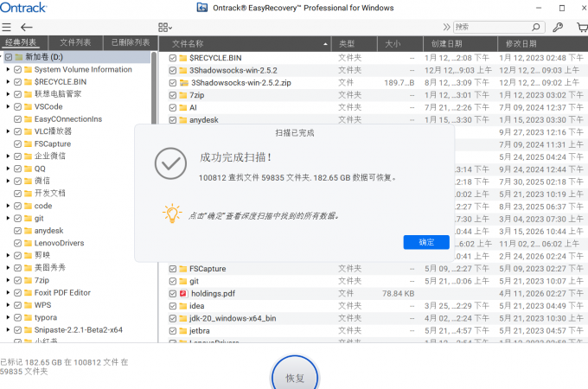Switch to the 经典列表 tab
The height and width of the screenshot is (389, 588).
click(21, 42)
